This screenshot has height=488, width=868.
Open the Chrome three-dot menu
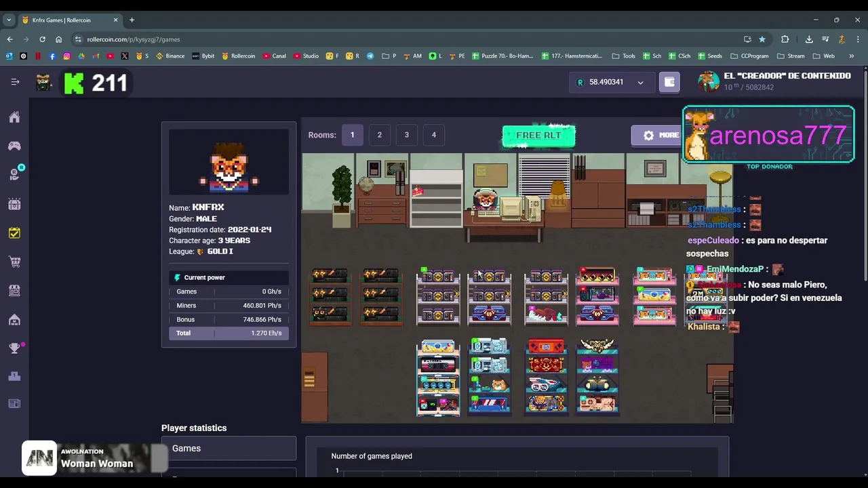tap(858, 39)
